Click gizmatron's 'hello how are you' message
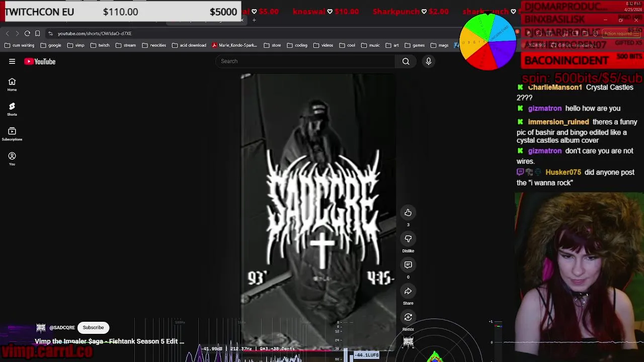644x362 pixels. pyautogui.click(x=593, y=109)
